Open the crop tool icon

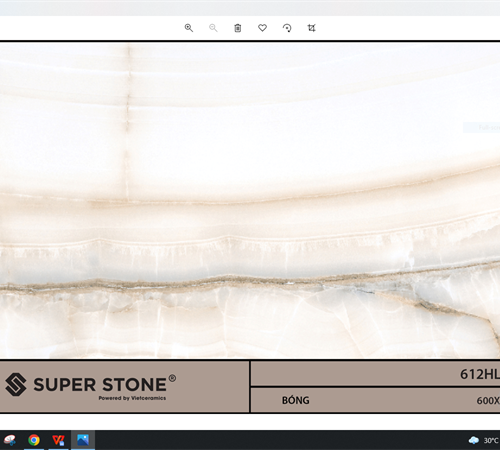311,28
